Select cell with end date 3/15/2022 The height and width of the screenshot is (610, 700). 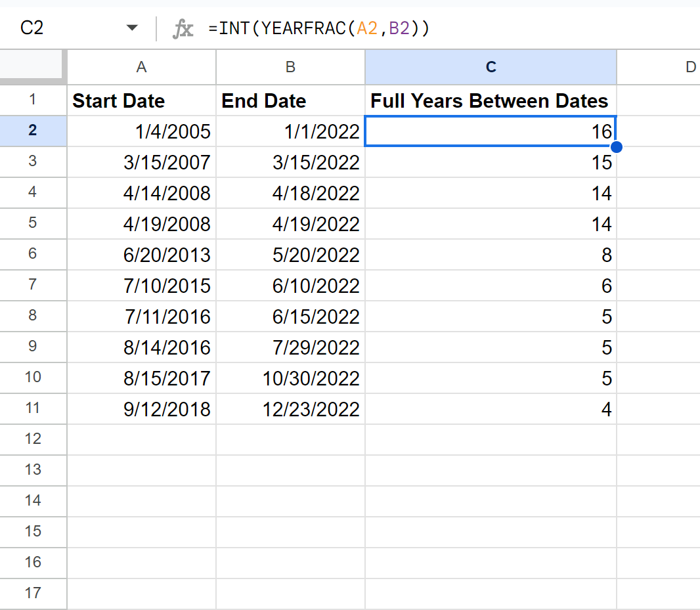[x=291, y=162]
